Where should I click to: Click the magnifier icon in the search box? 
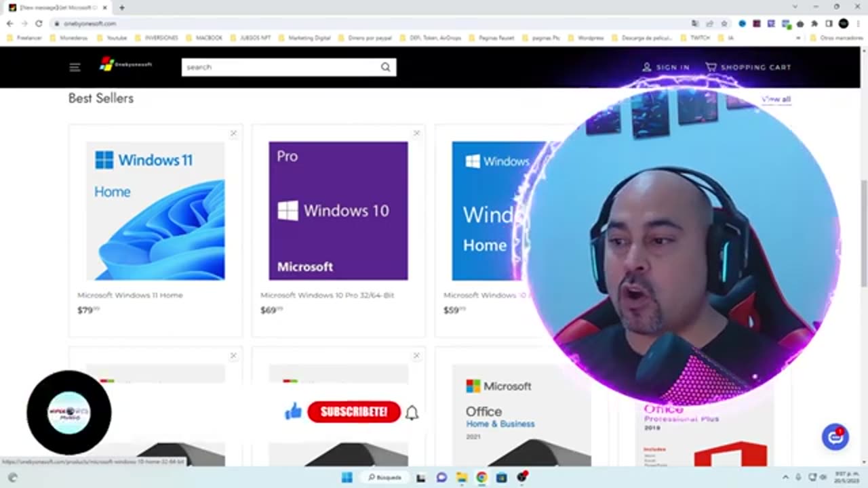tap(385, 67)
